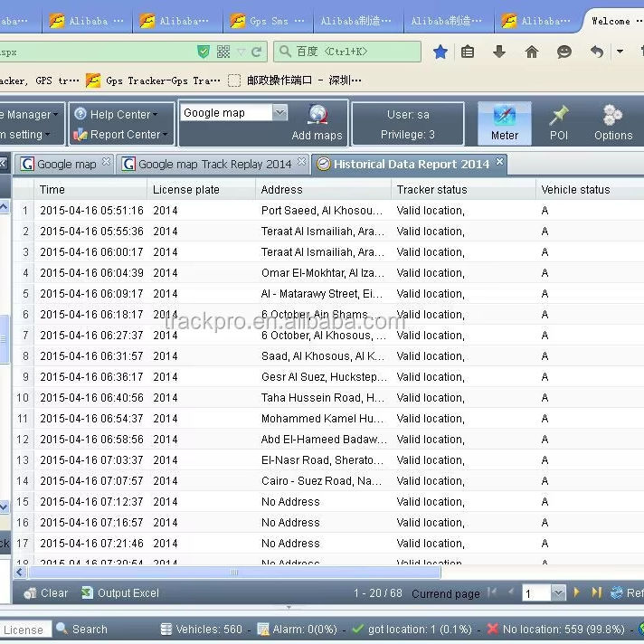Close the Historical Data Report 2014 tab
The image size is (644, 644).
pos(499,163)
